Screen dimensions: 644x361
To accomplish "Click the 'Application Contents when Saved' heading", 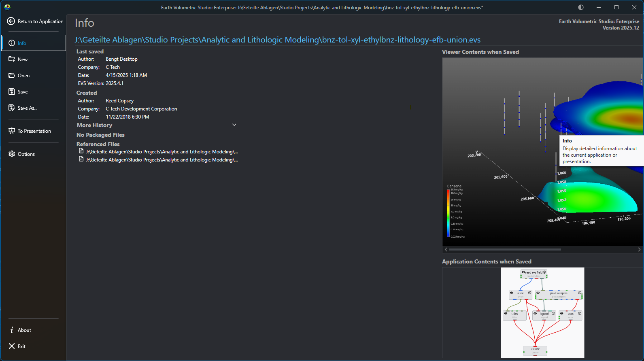I will 487,261.
